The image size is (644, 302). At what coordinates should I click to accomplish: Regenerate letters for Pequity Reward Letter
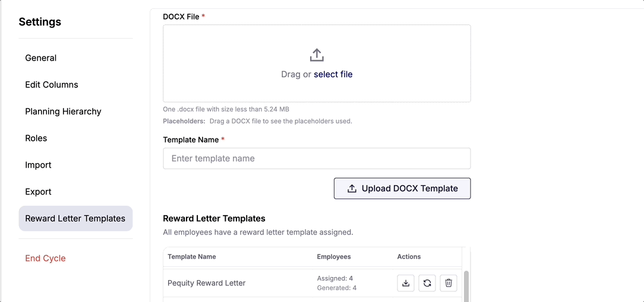pos(427,283)
